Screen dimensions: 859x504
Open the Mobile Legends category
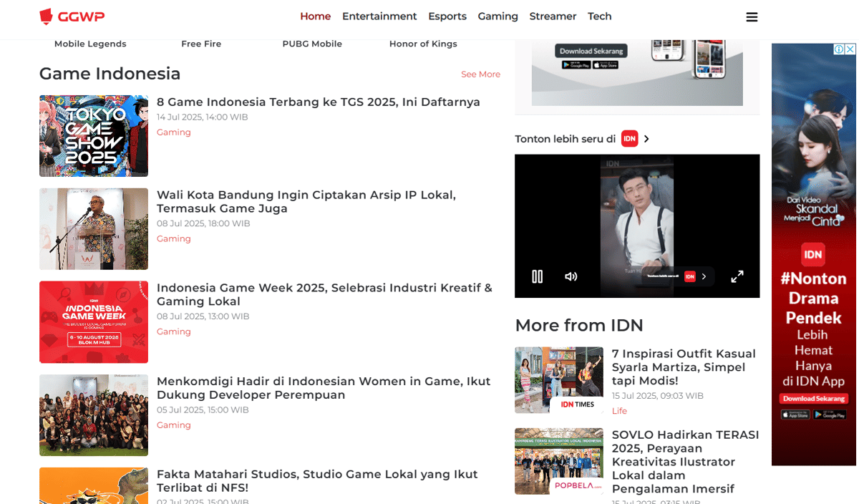pos(90,44)
